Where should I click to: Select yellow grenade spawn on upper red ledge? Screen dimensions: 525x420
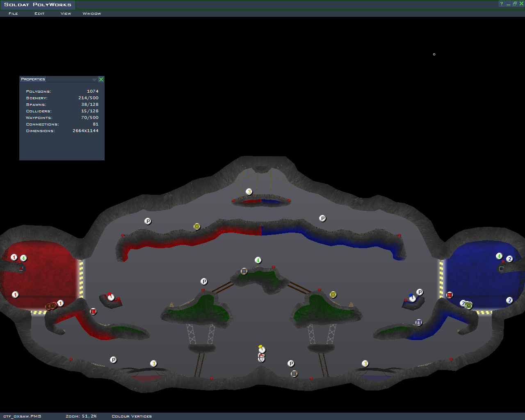[197, 226]
